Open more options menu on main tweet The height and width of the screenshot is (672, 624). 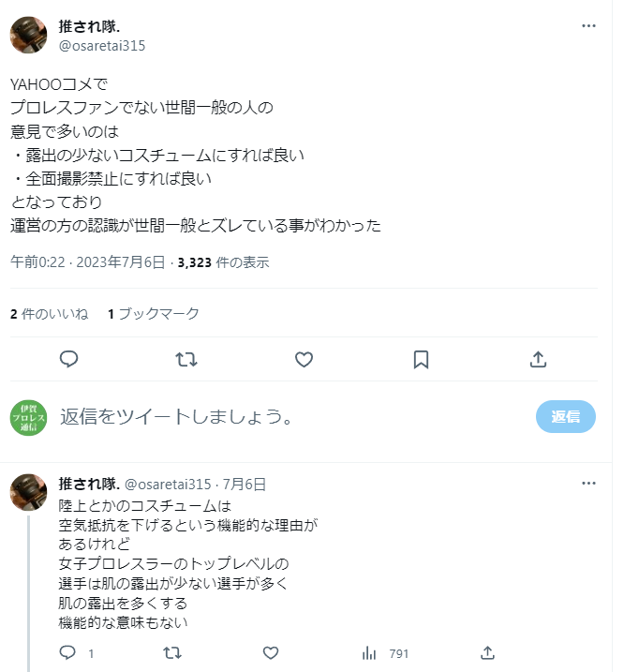(x=588, y=26)
